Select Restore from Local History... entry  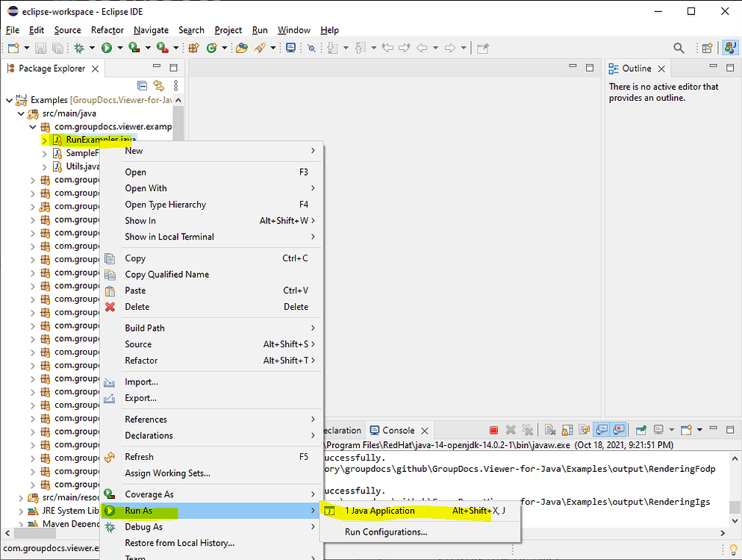211,543
